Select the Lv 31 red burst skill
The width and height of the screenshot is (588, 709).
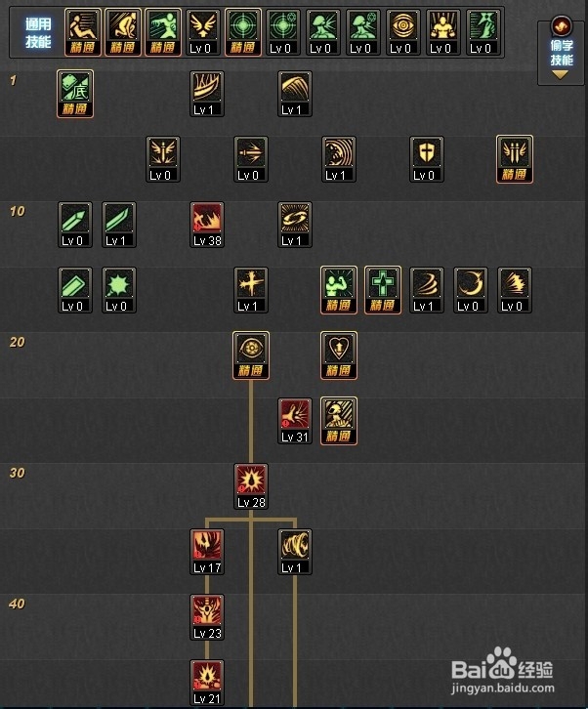tap(294, 421)
